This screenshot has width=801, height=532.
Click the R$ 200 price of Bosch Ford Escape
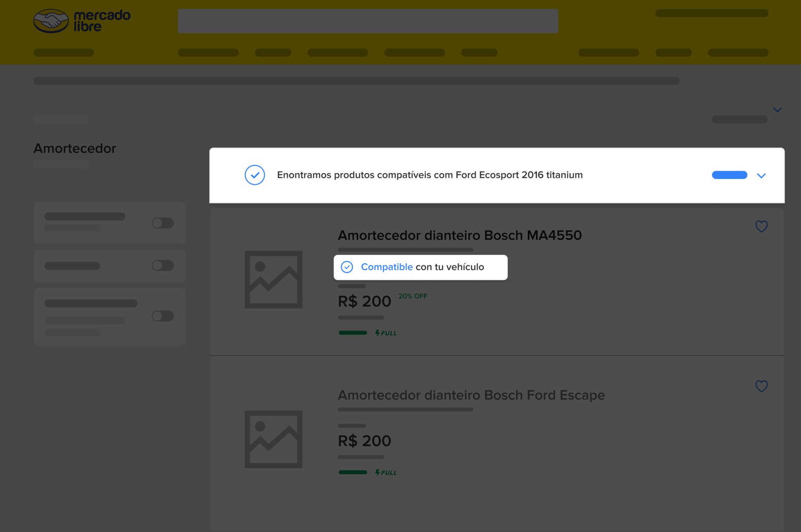365,441
